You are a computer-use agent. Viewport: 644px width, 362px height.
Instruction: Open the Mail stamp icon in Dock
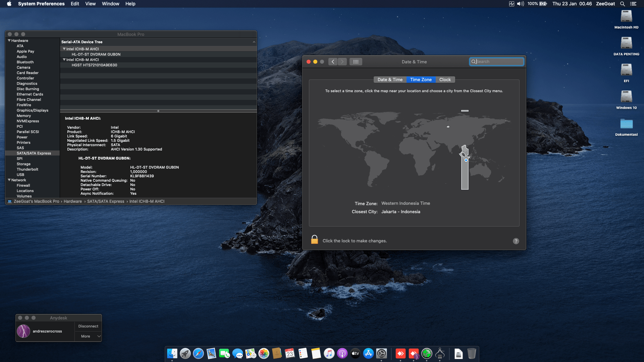211,353
